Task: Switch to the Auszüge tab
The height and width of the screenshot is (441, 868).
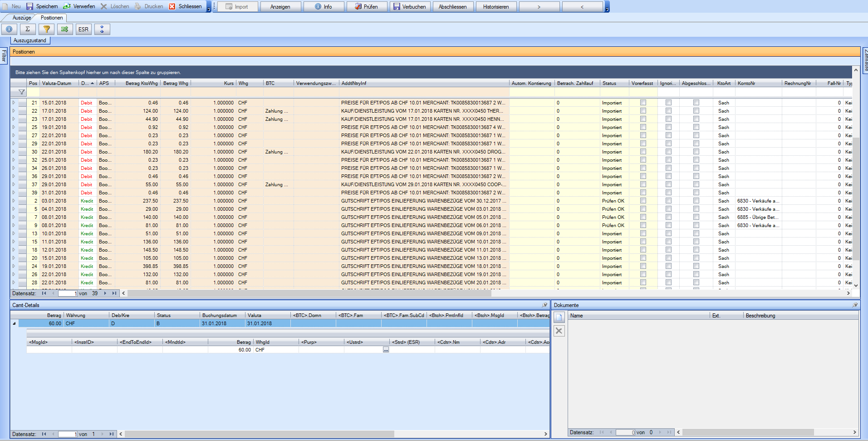Action: click(x=21, y=18)
